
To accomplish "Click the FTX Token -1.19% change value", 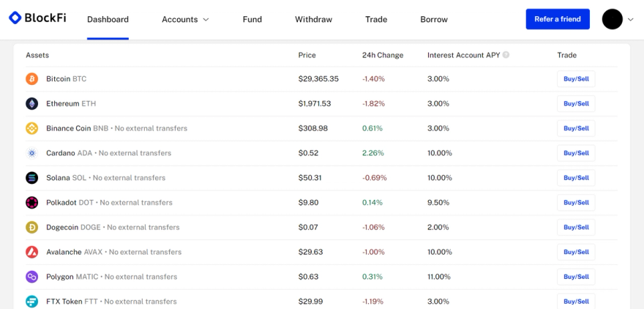I will pos(372,301).
